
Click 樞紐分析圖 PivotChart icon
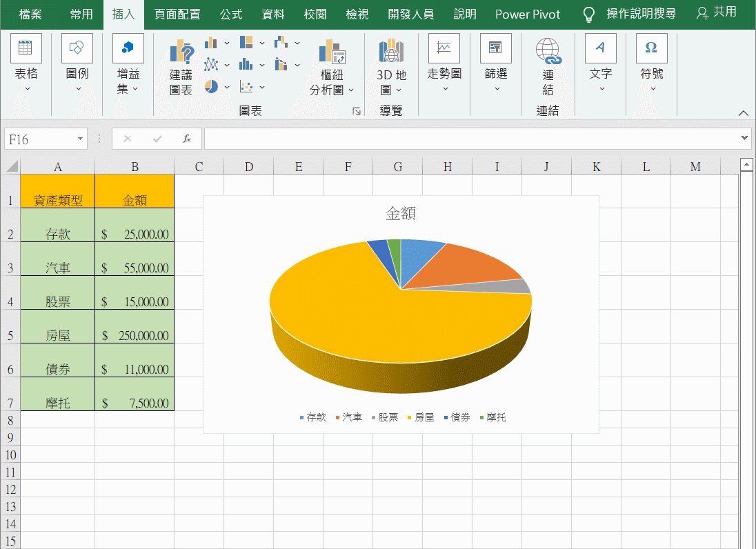coord(332,52)
